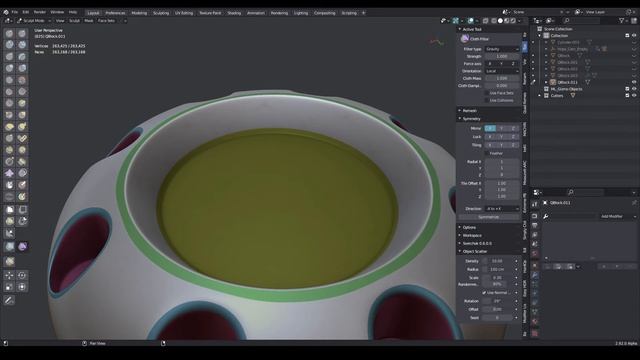Switch to the Shading workspace tab
The width and height of the screenshot is (640, 360).
[234, 13]
